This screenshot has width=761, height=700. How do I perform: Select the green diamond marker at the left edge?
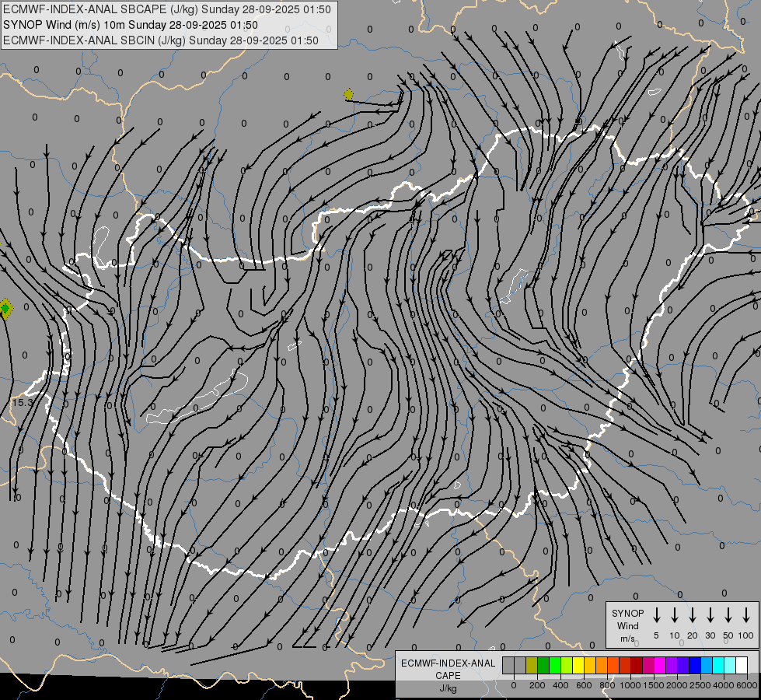5,309
